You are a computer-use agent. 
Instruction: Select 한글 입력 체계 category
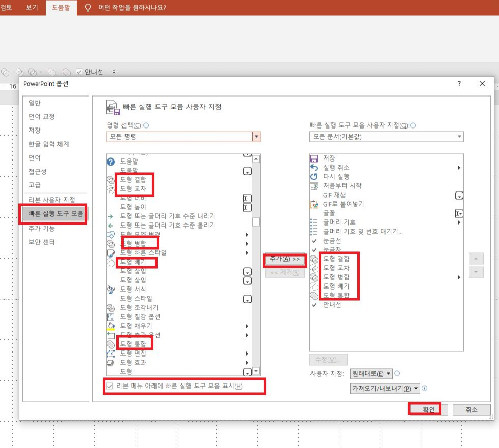pos(49,144)
